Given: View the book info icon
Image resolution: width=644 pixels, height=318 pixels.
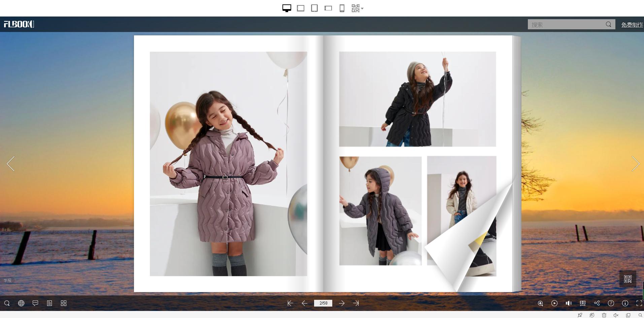Looking at the screenshot, I should click(625, 303).
